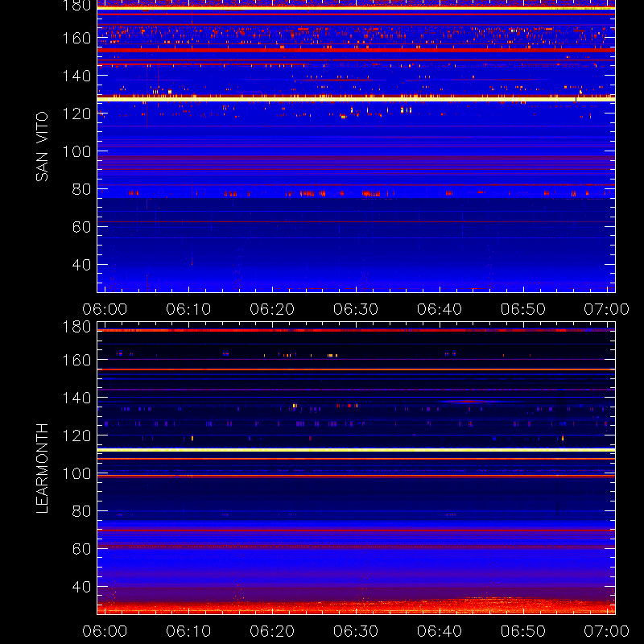Screen dimensions: 644x644
Task: Pick the 160 tick label on Learmonth plot
Action: click(x=76, y=360)
